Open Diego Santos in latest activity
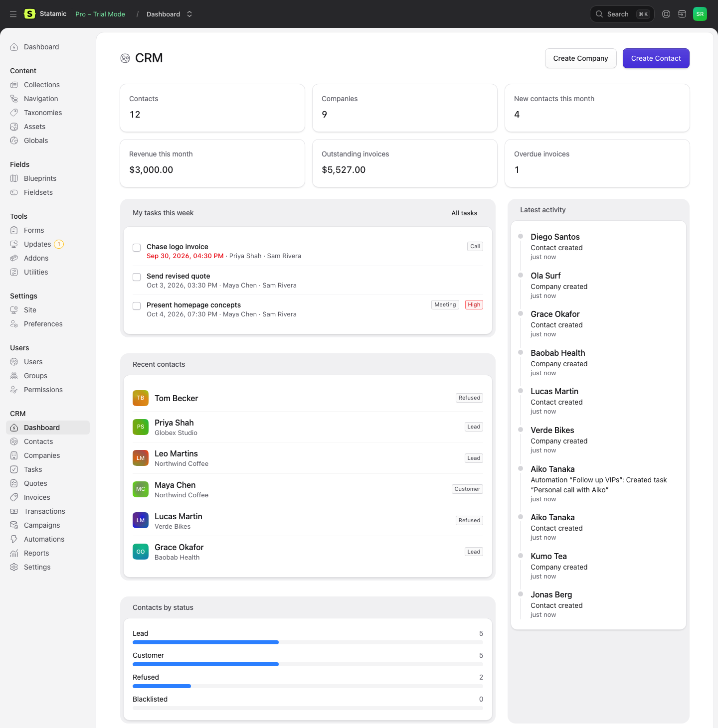Image resolution: width=718 pixels, height=728 pixels. pyautogui.click(x=555, y=237)
